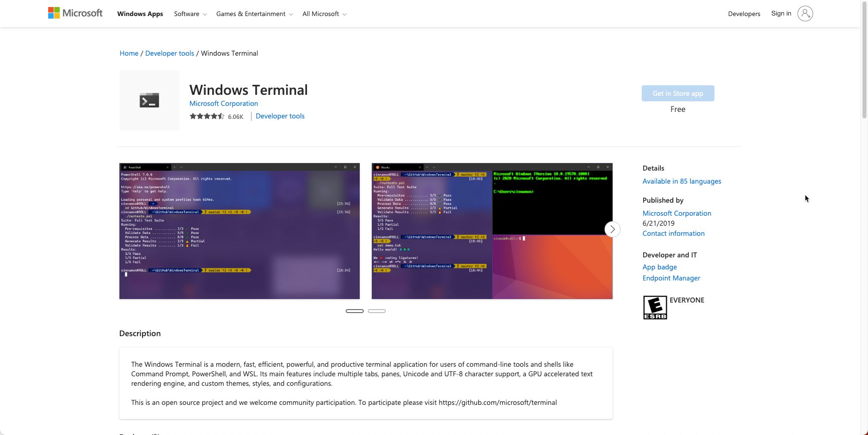Click the Sign in text
Viewport: 868px width, 435px height.
pyautogui.click(x=781, y=14)
